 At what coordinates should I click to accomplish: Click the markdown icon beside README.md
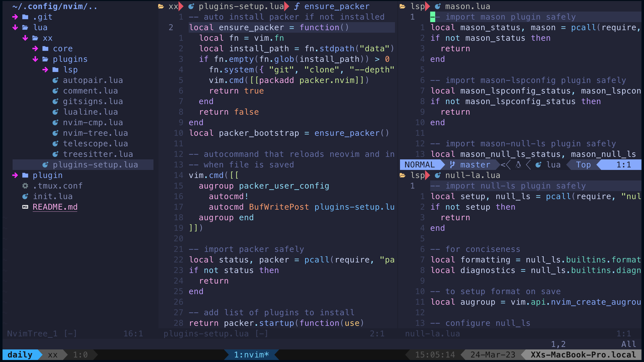(25, 207)
